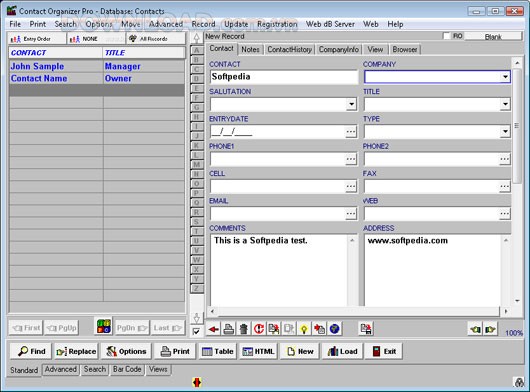Viewport: 530px width, 392px height.
Task: Click the lightbulb hint icon
Action: click(x=304, y=328)
